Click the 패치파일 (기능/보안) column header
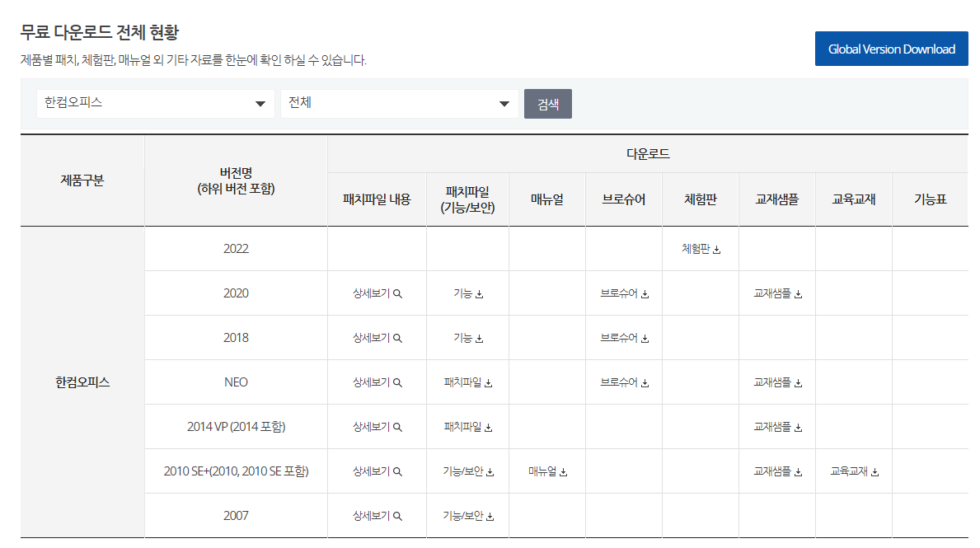The image size is (980, 548). [467, 199]
